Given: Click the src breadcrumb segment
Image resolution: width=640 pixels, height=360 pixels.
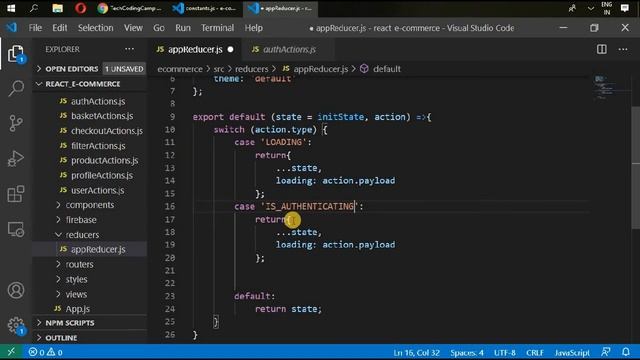Looking at the screenshot, I should tap(219, 69).
